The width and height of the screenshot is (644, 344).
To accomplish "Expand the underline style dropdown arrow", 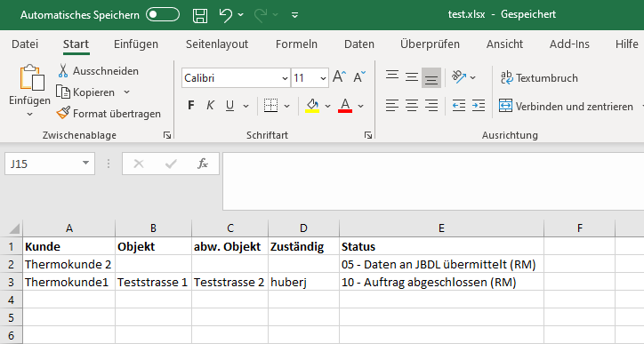I will coord(246,106).
